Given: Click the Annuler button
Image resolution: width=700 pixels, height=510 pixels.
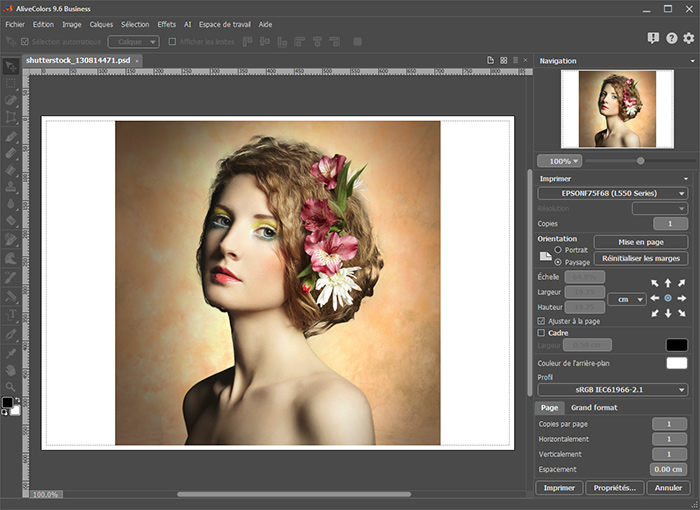Looking at the screenshot, I should (668, 488).
